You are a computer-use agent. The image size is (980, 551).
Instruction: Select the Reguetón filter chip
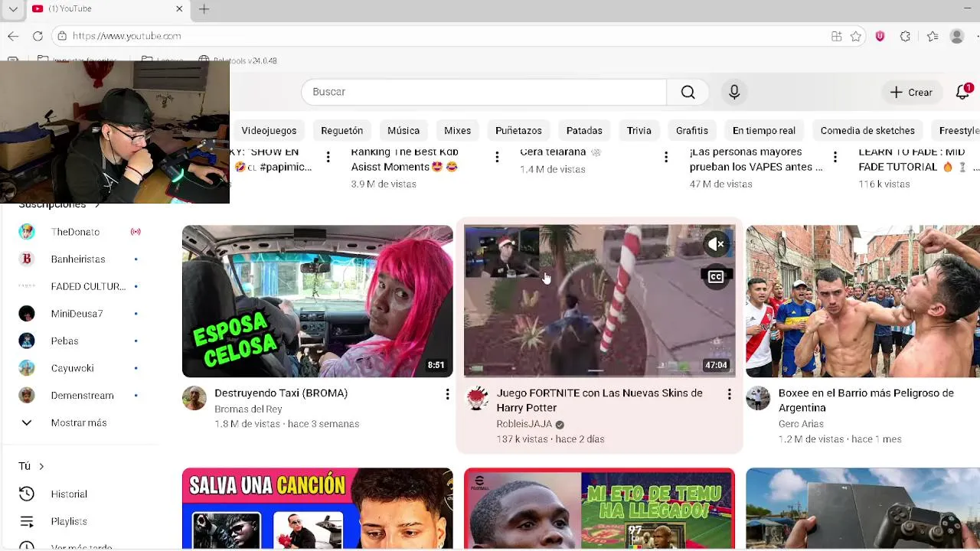tap(341, 130)
